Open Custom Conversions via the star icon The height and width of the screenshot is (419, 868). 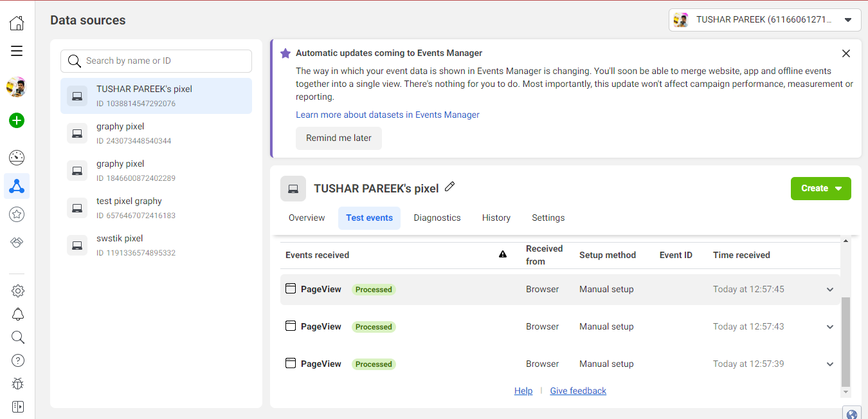coord(17,214)
